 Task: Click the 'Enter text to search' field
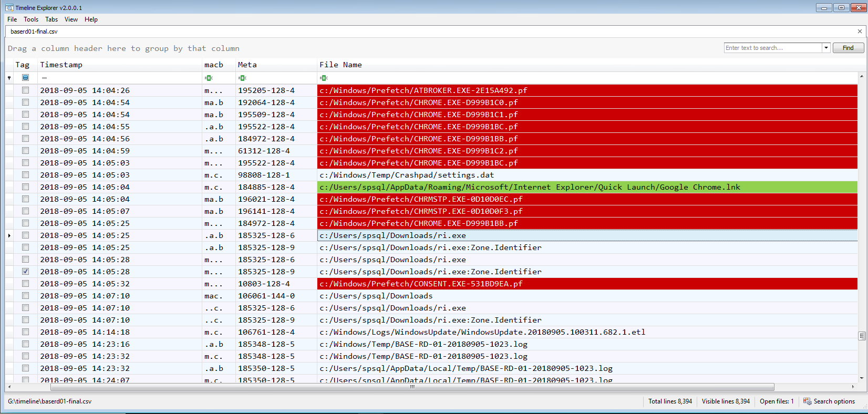772,48
